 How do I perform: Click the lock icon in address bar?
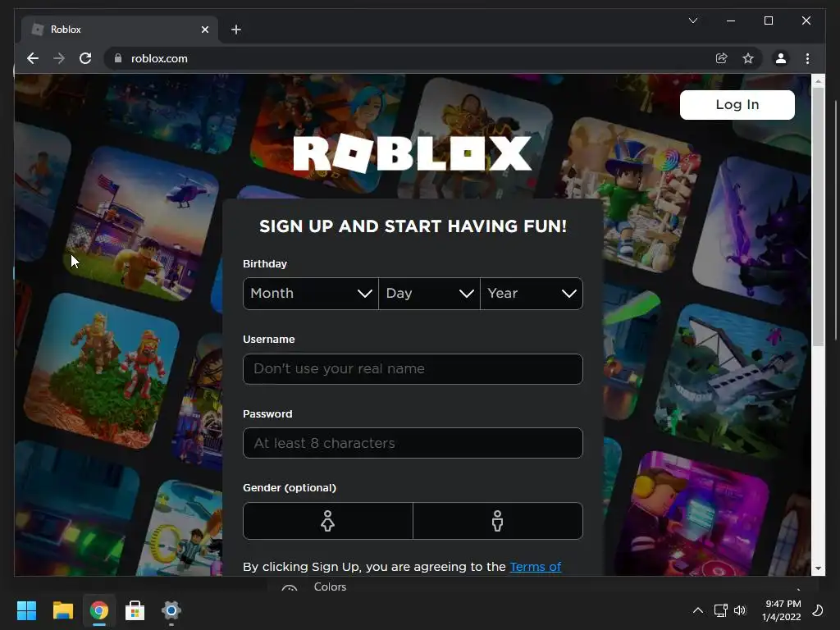pos(118,58)
